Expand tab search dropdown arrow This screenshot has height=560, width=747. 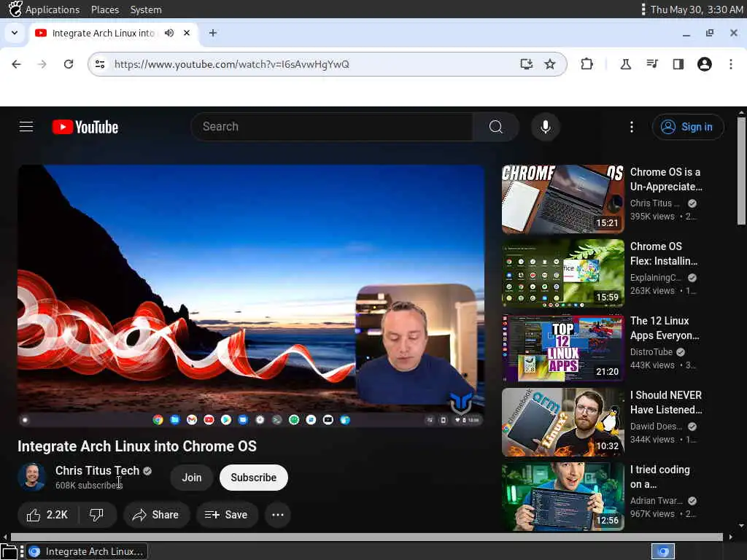point(15,33)
